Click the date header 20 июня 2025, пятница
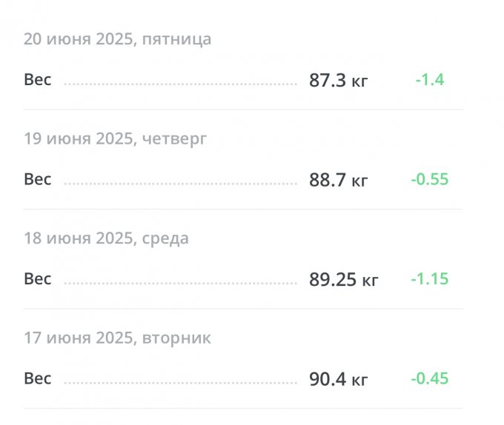The image size is (504, 425). [x=117, y=39]
